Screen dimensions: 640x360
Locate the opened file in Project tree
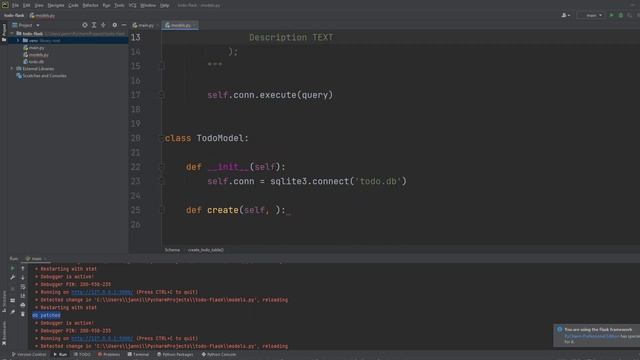pos(84,25)
